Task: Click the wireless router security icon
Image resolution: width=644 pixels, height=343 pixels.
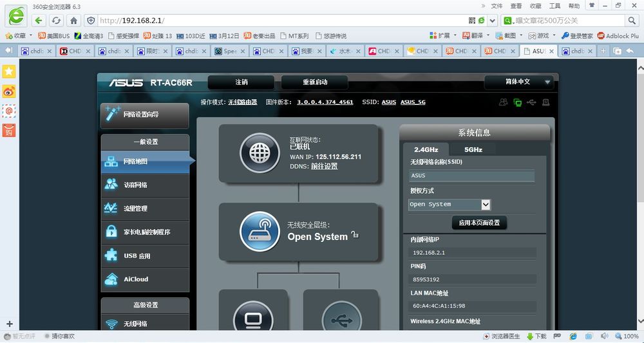Action: [x=260, y=232]
